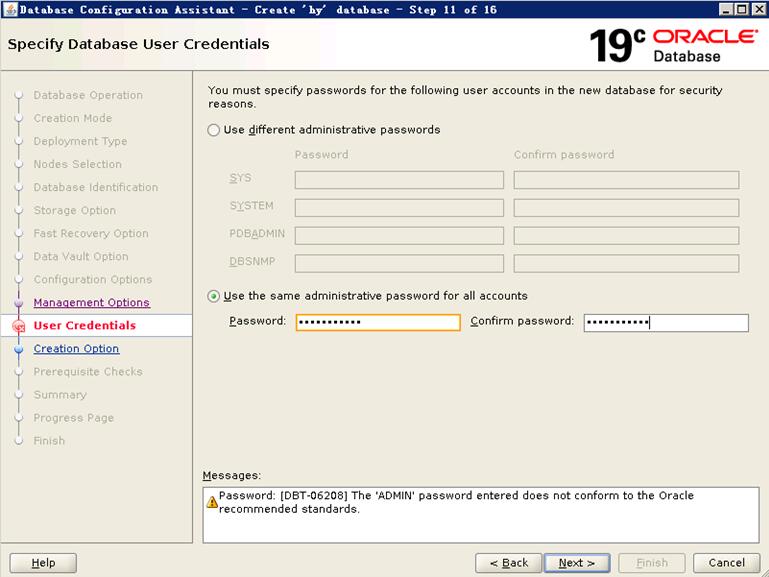Click the Storage Option step label
Image resolution: width=769 pixels, height=577 pixels.
[x=75, y=210]
